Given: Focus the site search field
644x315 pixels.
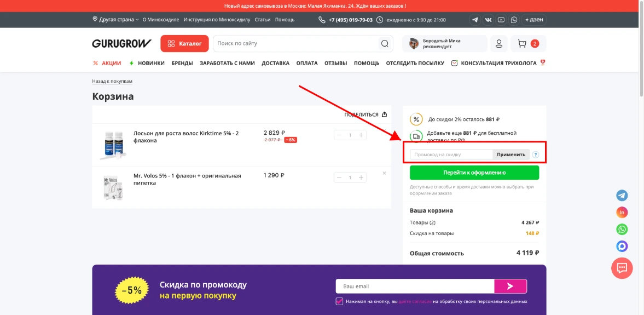Looking at the screenshot, I should [295, 44].
